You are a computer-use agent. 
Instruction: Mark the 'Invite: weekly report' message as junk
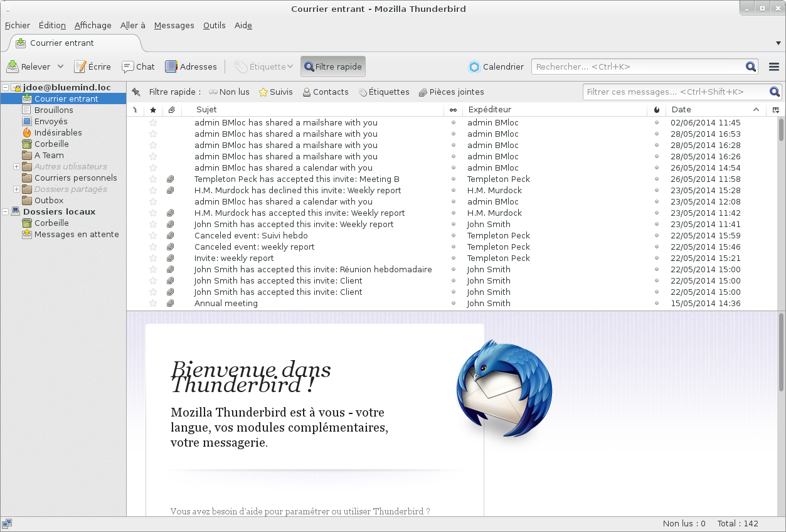point(657,258)
